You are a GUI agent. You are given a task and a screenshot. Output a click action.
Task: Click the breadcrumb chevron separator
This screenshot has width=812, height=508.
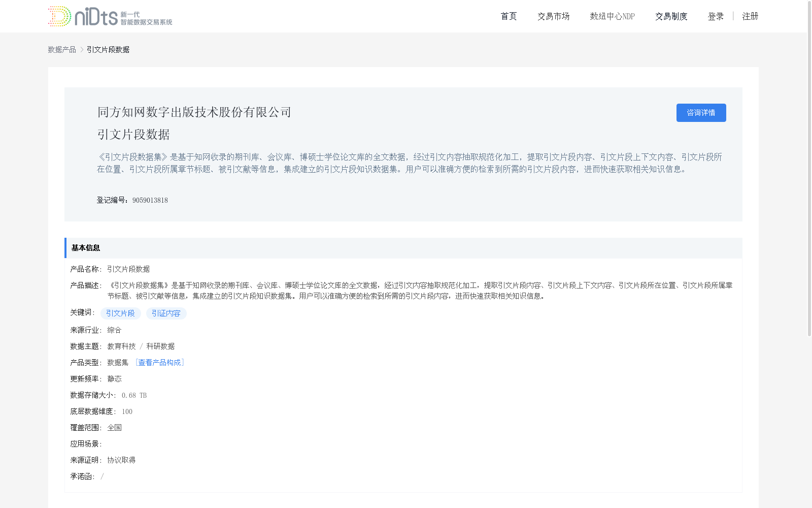click(82, 49)
